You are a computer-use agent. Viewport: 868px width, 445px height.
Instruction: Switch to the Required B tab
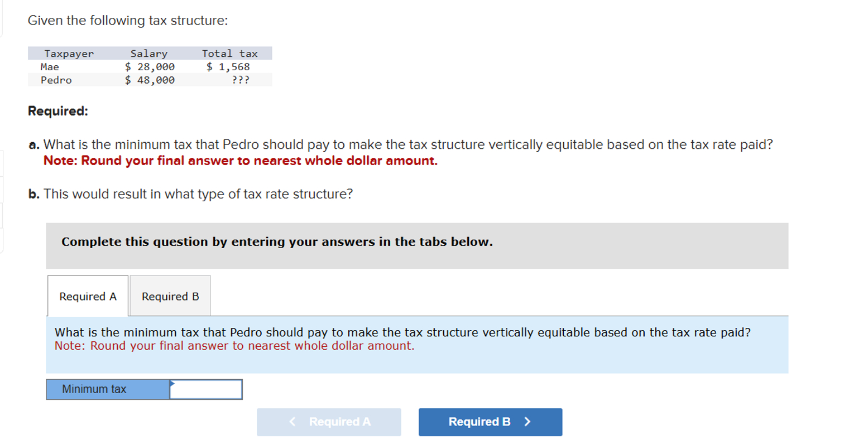point(170,296)
